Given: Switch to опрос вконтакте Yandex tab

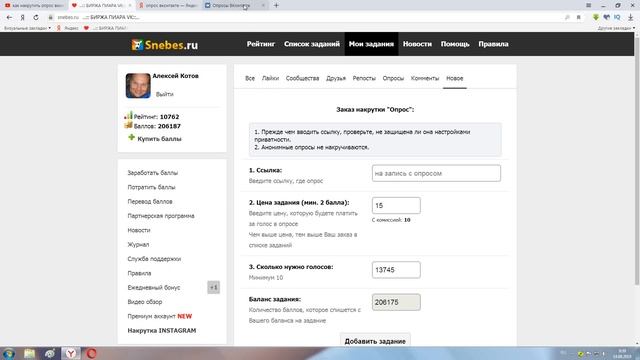Looking at the screenshot, I should pos(168,5).
